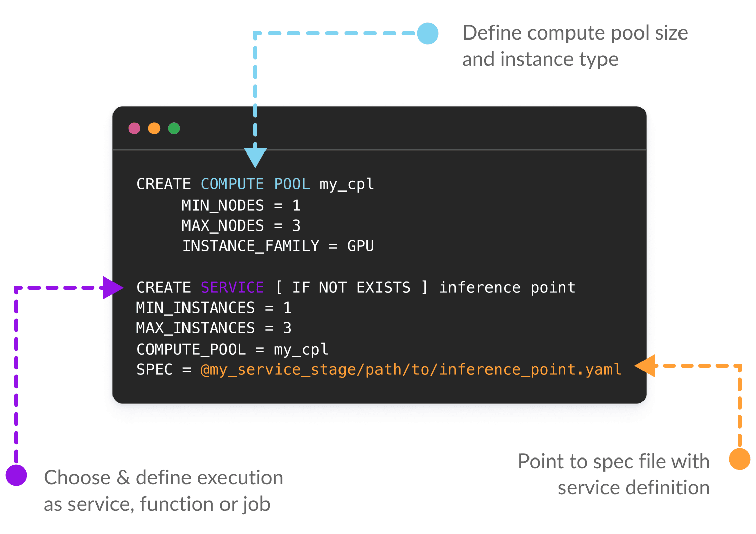The image size is (756, 534).
Task: Click the yellow traffic light dot
Action: [x=155, y=128]
